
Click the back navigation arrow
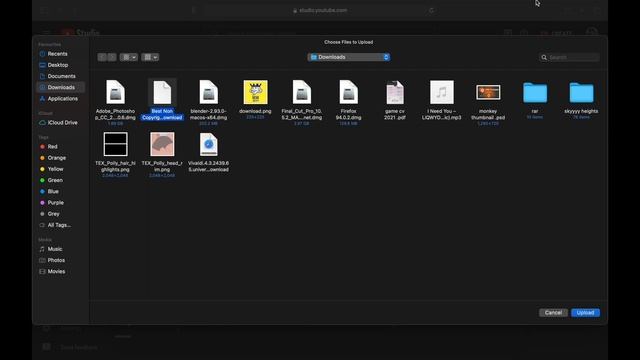coord(102,57)
